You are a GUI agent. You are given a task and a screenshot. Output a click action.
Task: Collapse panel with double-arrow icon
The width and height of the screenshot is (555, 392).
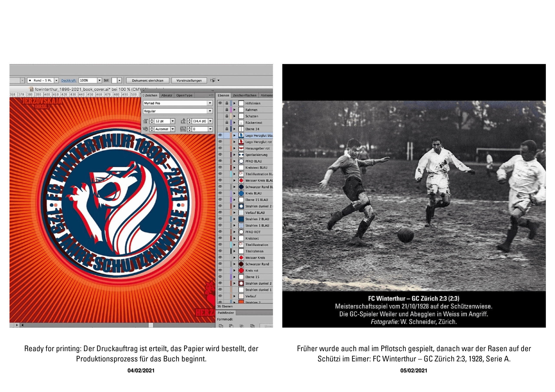(x=213, y=91)
